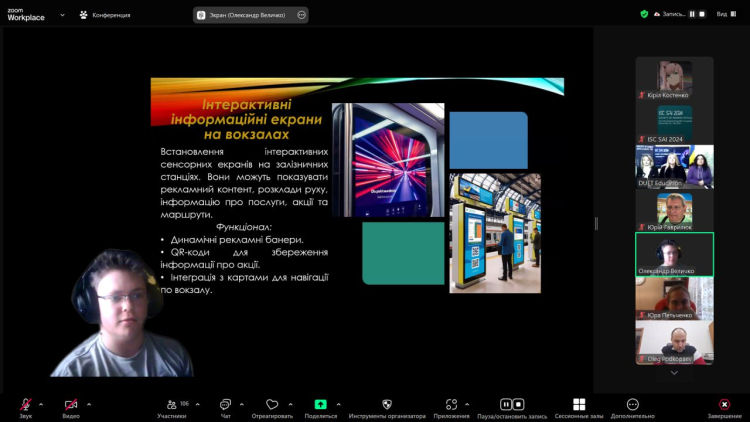The height and width of the screenshot is (422, 750).
Task: Open the Чат chat panel
Action: (x=225, y=405)
